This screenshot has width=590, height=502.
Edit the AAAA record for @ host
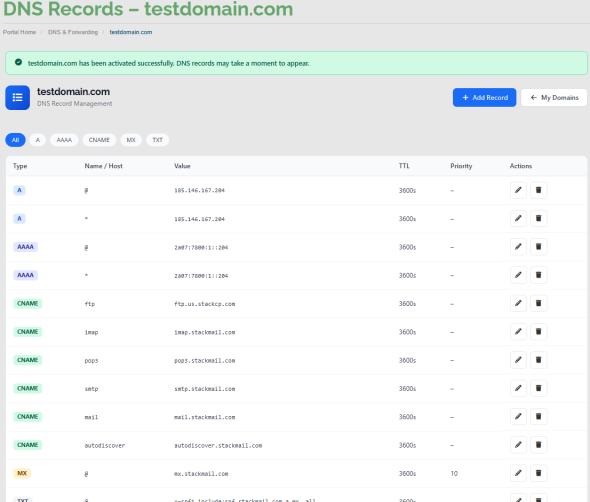pos(518,246)
